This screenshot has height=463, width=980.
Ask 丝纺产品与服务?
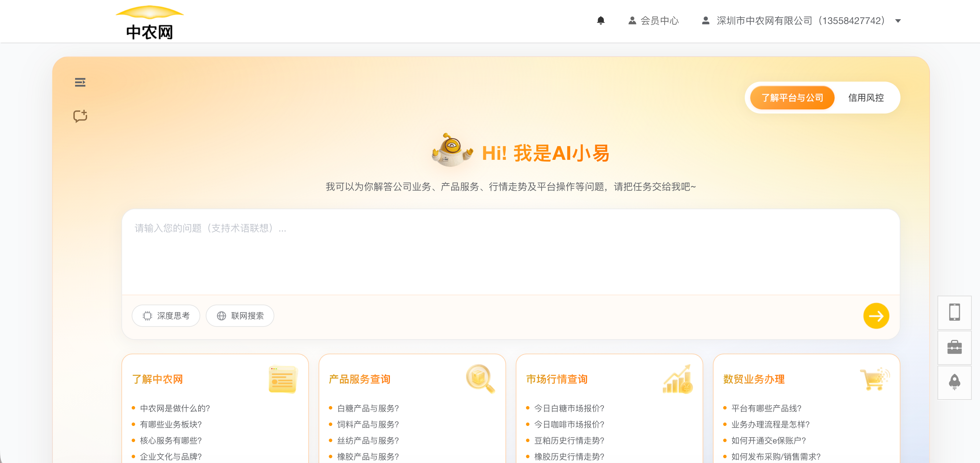pyautogui.click(x=368, y=440)
